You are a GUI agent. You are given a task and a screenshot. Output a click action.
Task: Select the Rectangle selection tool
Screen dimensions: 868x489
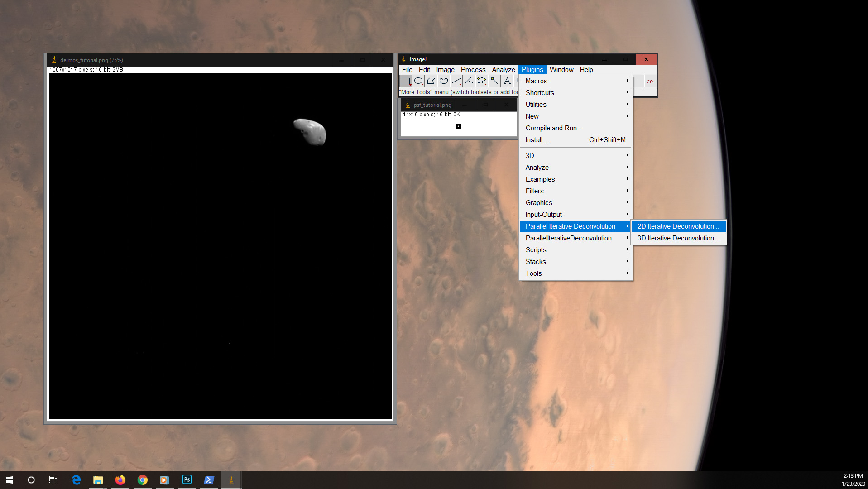pyautogui.click(x=406, y=81)
